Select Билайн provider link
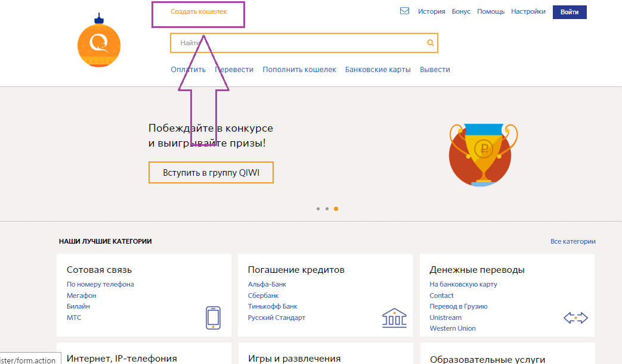The width and height of the screenshot is (622, 364). tap(78, 306)
